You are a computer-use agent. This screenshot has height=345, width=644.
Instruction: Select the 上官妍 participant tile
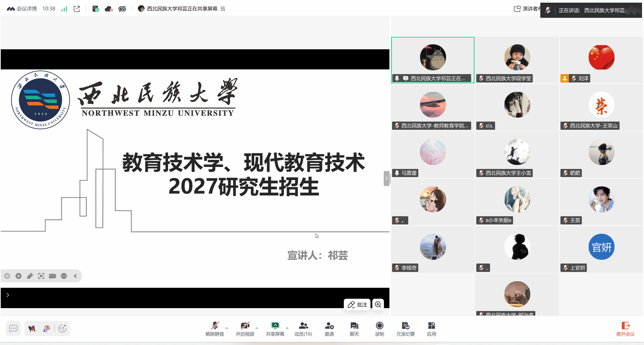pyautogui.click(x=601, y=250)
